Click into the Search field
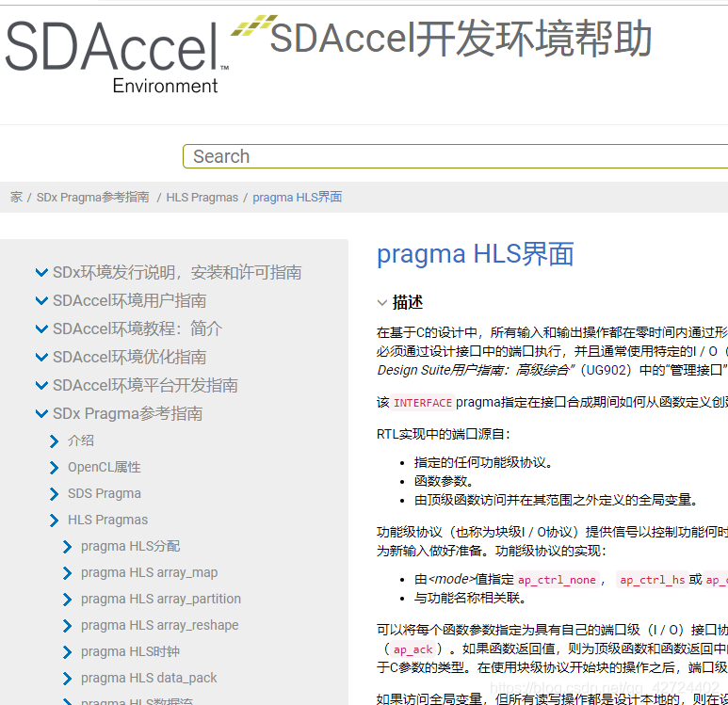The image size is (728, 705). (x=455, y=156)
